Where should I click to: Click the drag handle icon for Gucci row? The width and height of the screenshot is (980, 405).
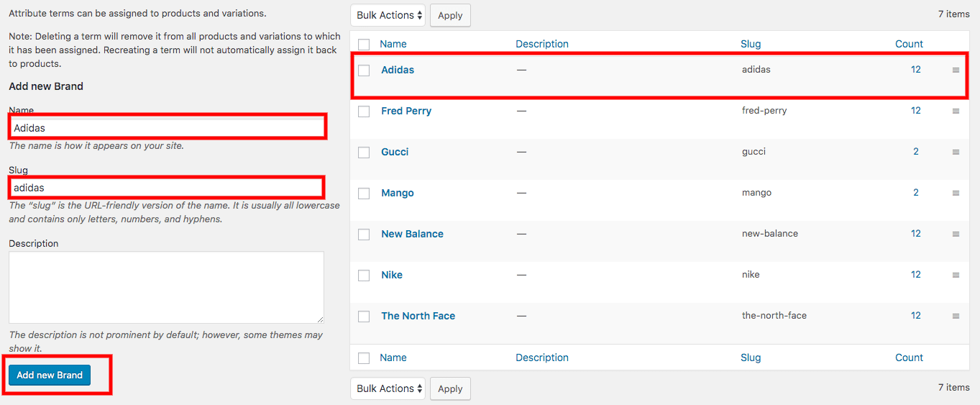click(x=956, y=153)
